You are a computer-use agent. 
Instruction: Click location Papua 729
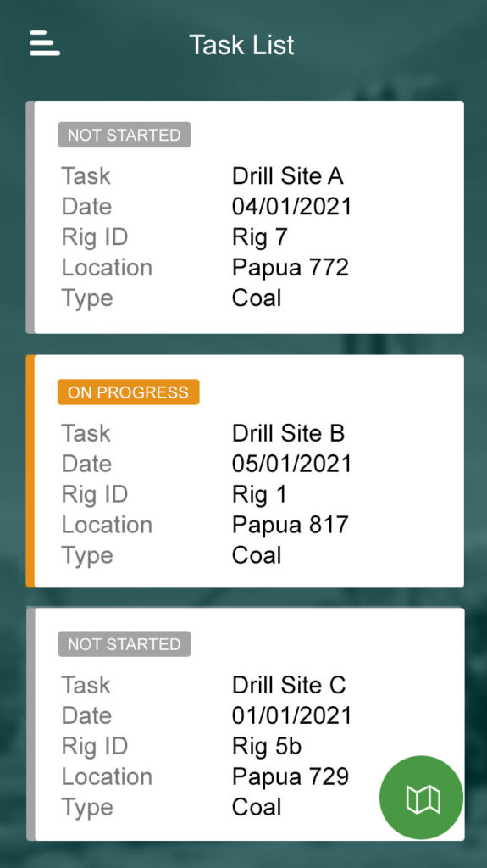click(290, 776)
